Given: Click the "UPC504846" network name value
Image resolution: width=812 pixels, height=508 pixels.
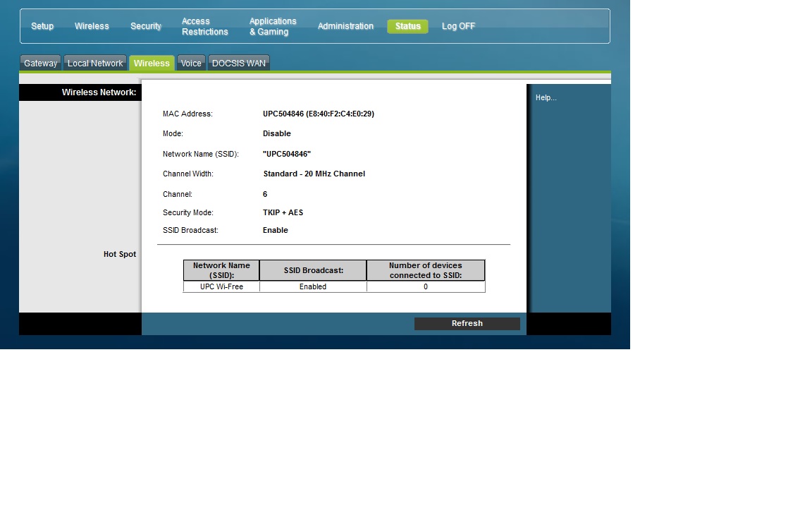Looking at the screenshot, I should [287, 154].
